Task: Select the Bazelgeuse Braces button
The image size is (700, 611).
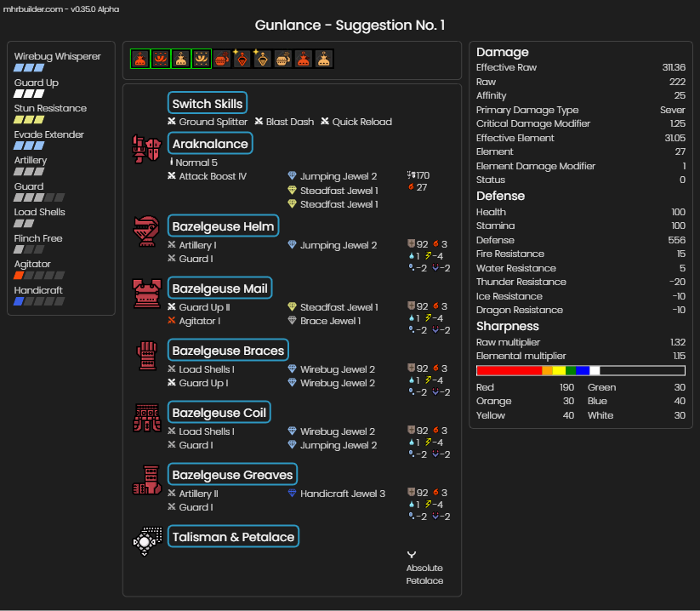Action: tap(228, 350)
